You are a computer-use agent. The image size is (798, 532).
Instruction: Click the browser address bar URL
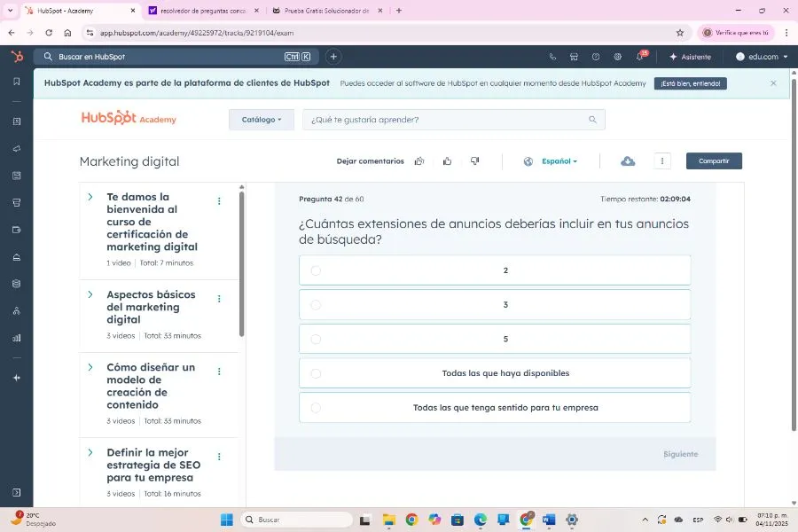coord(197,33)
